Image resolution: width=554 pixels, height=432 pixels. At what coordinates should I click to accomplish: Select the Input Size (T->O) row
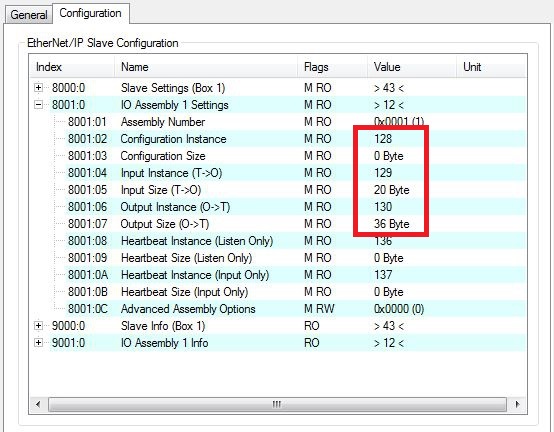point(278,190)
